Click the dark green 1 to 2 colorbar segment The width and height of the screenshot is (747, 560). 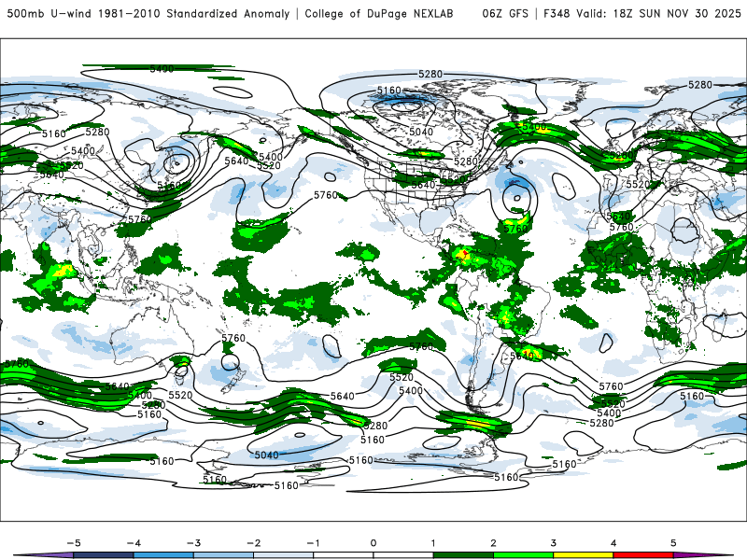pos(463,555)
